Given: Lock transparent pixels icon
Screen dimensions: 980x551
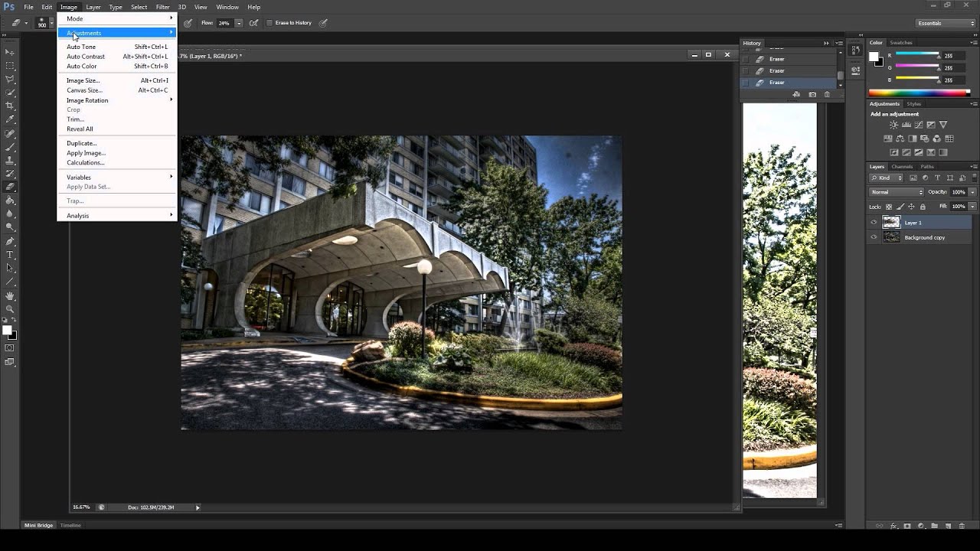Looking at the screenshot, I should (x=889, y=207).
